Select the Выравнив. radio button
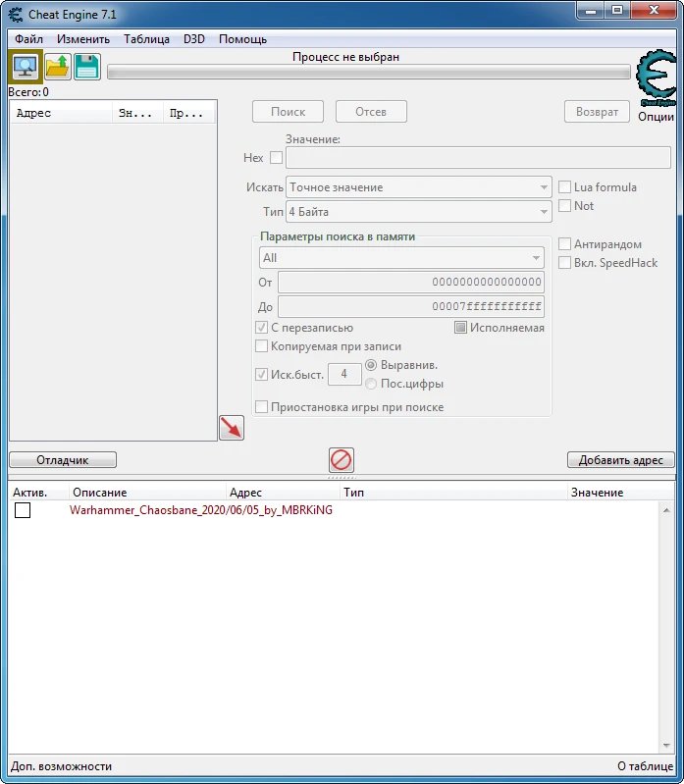 371,365
